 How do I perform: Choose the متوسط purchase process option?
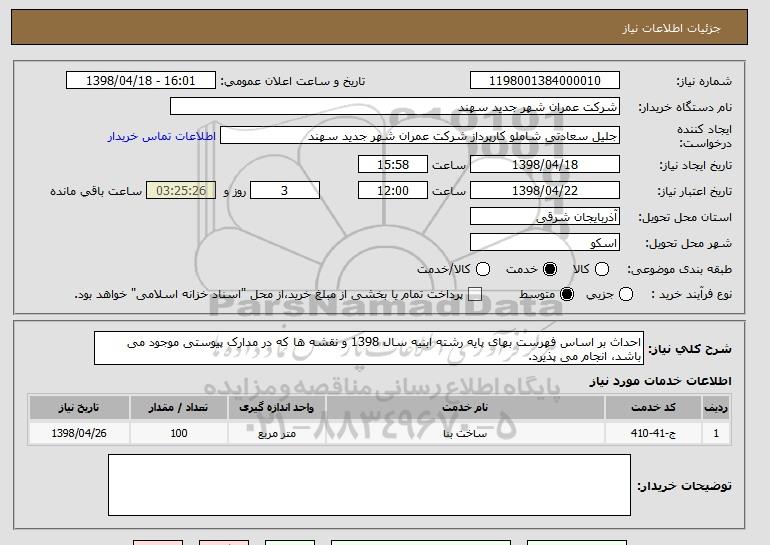pyautogui.click(x=567, y=294)
